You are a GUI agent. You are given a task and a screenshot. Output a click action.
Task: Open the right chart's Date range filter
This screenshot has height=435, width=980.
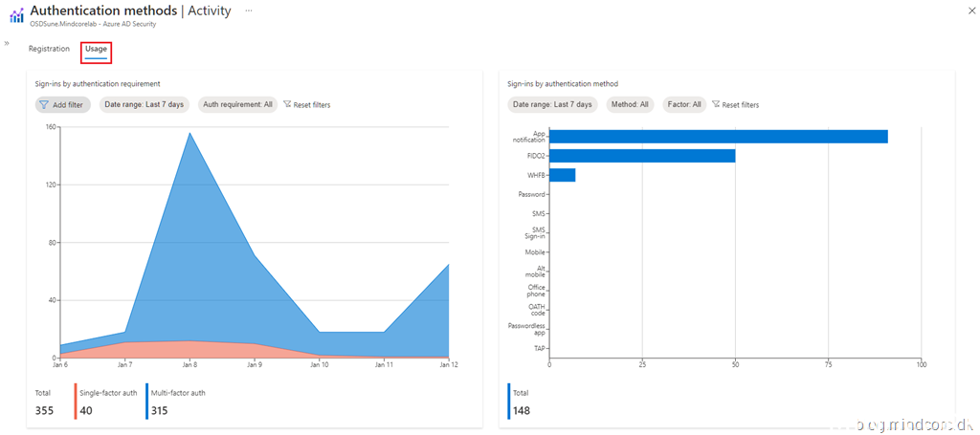click(x=552, y=105)
